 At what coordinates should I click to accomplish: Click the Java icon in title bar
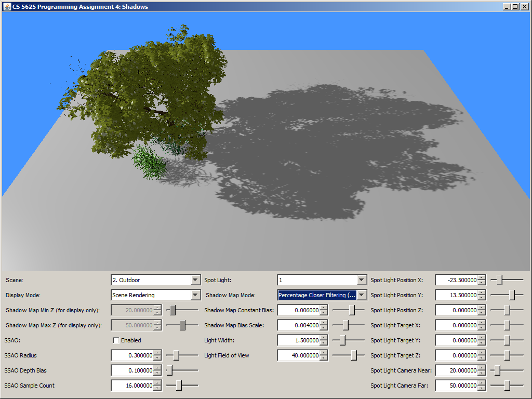tap(7, 7)
